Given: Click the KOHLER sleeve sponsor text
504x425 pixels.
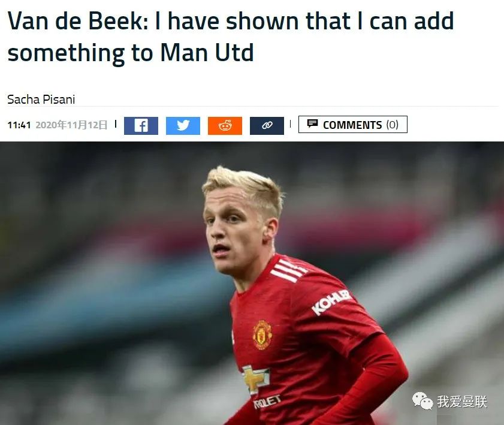Looking at the screenshot, I should point(331,302).
